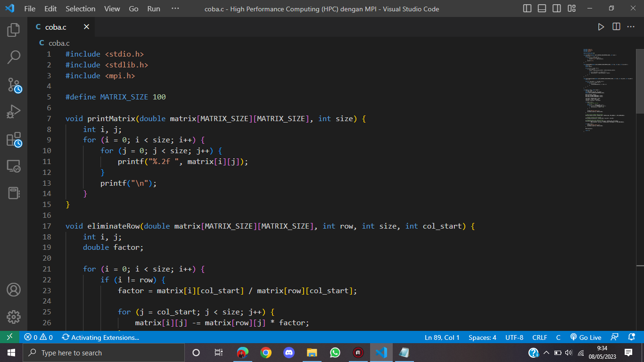Open Task View on the taskbar

pos(219,353)
